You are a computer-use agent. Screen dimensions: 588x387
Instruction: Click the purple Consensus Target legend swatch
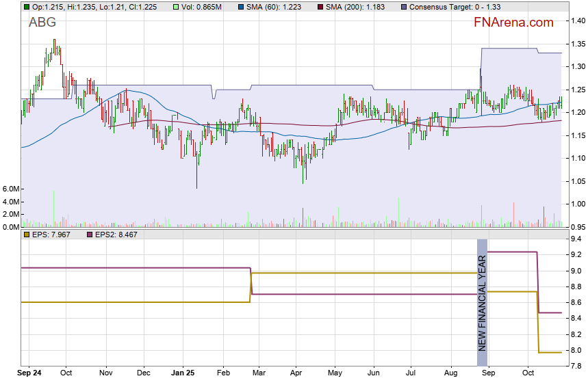tap(406, 7)
